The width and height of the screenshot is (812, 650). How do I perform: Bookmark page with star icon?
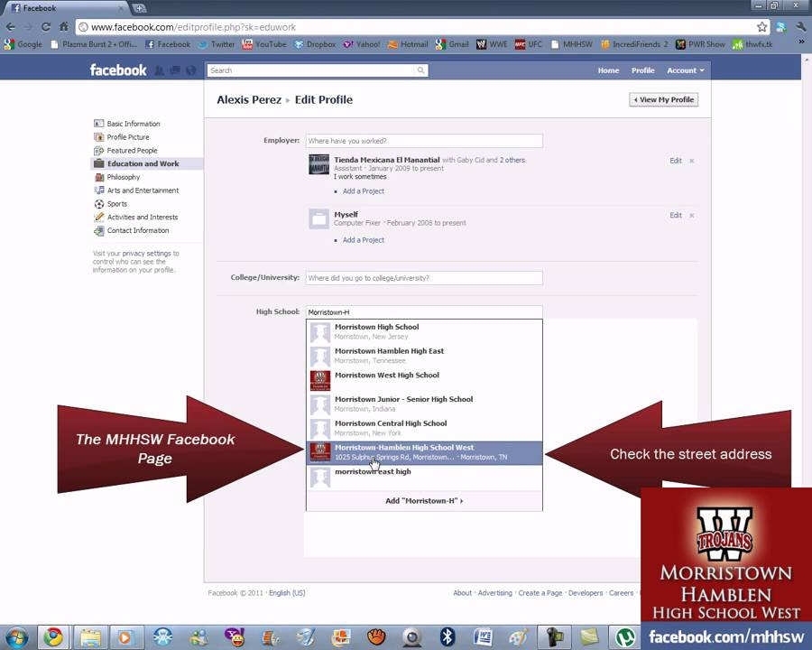click(x=761, y=27)
